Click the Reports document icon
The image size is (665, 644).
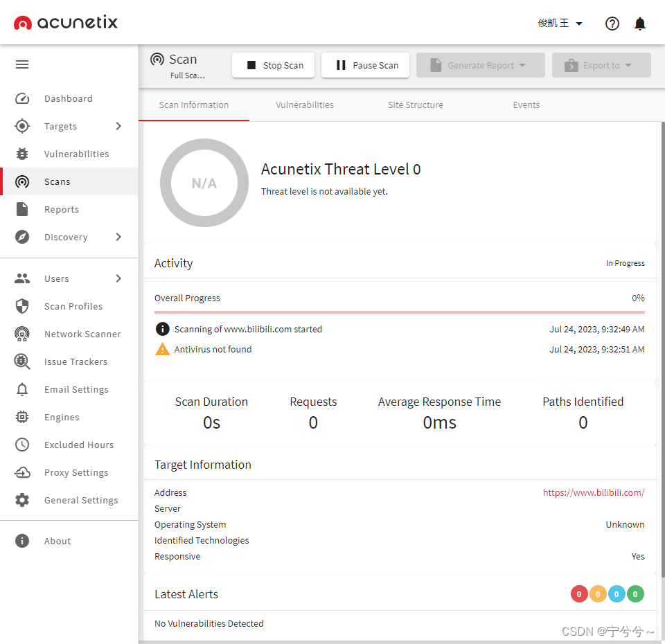click(22, 209)
